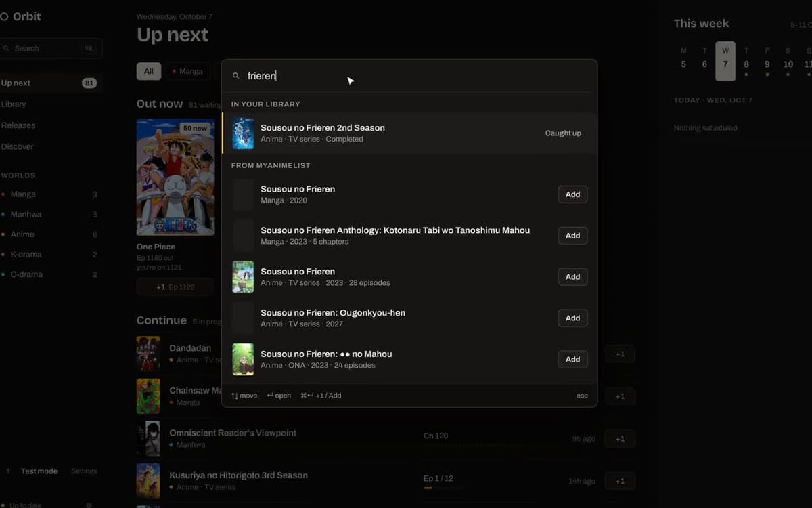
Task: Toggle Test mode in the sidebar footer
Action: coord(39,471)
